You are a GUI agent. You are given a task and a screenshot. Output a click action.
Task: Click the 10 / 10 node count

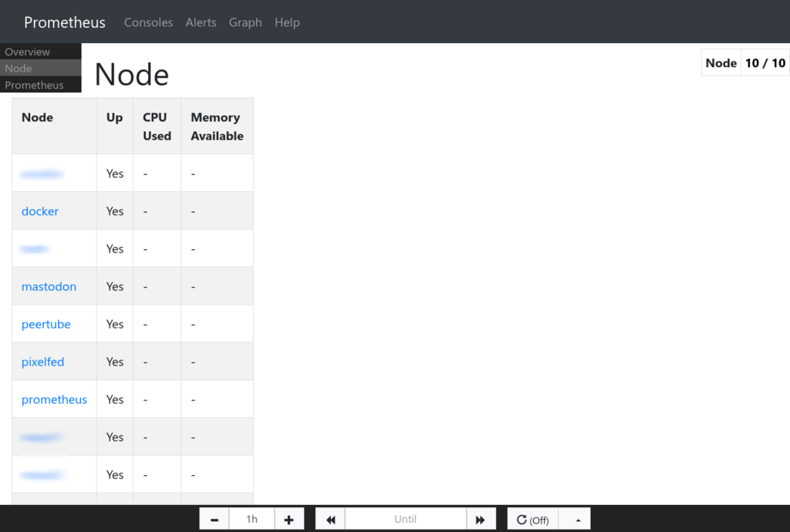coord(765,63)
